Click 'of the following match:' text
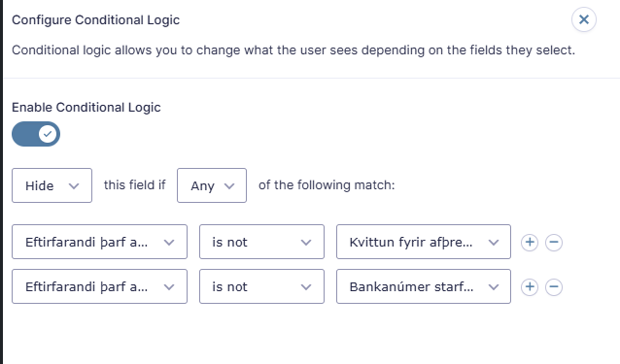 [327, 184]
